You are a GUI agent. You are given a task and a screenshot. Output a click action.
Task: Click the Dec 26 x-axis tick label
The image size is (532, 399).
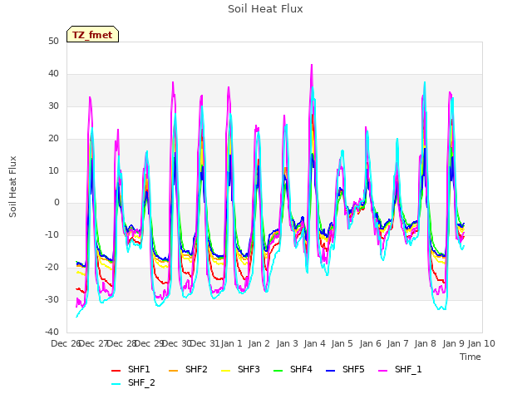pos(66,343)
